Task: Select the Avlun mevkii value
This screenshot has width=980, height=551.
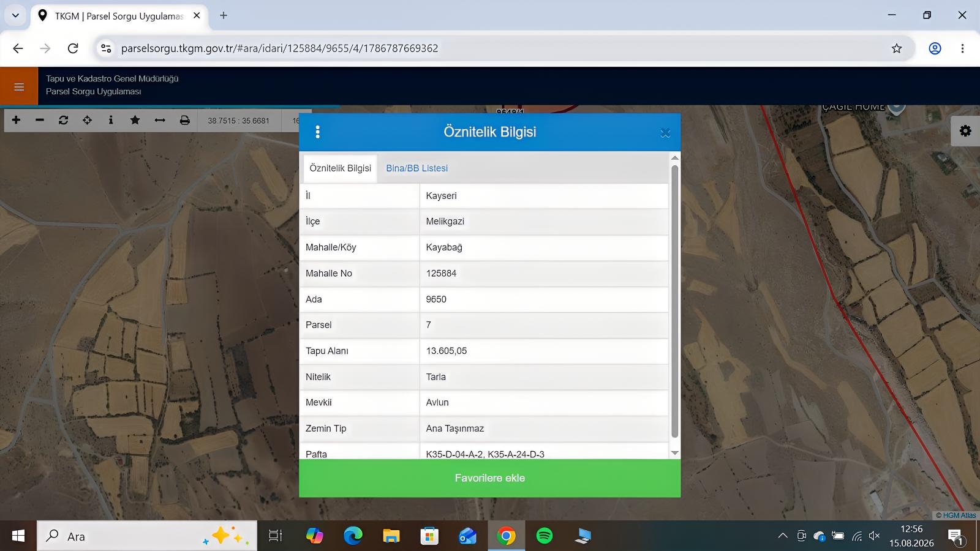Action: pos(544,403)
